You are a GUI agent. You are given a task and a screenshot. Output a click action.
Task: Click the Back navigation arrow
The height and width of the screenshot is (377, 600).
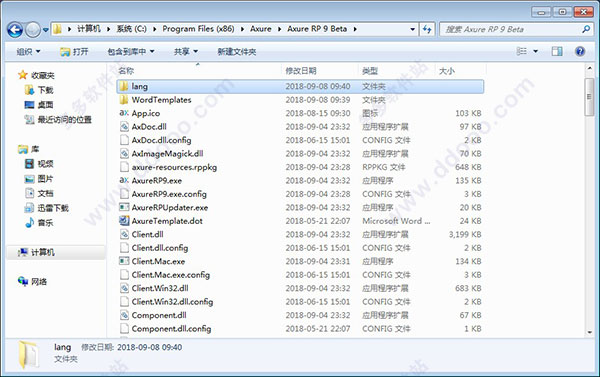pos(15,29)
